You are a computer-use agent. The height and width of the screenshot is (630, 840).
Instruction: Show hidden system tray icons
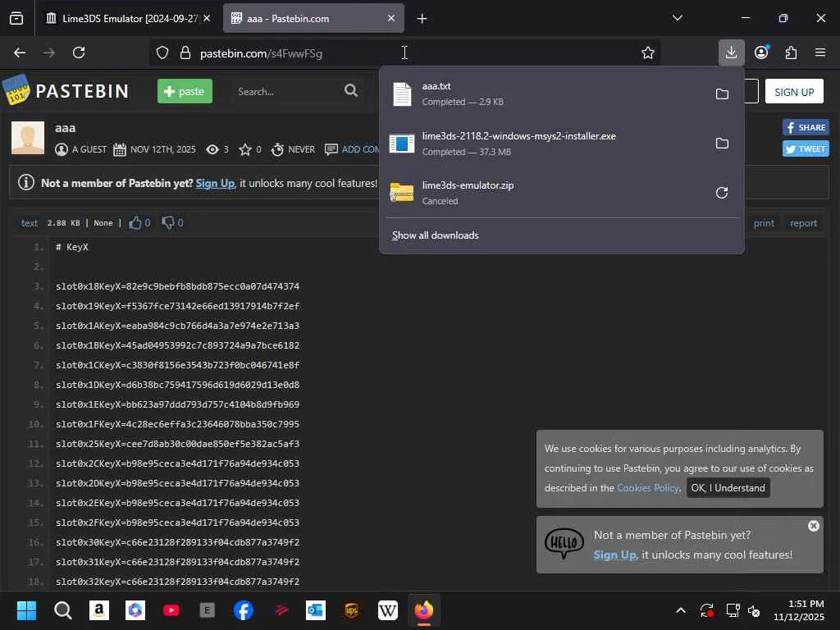(x=680, y=610)
